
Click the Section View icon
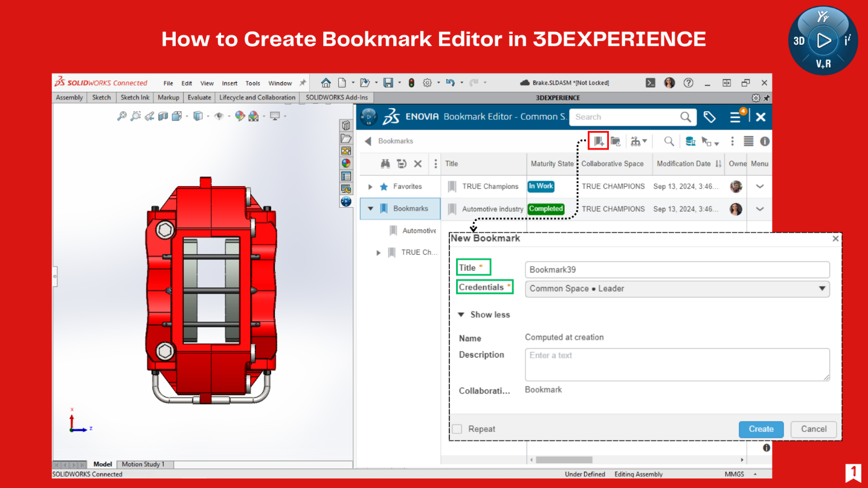pos(163,116)
